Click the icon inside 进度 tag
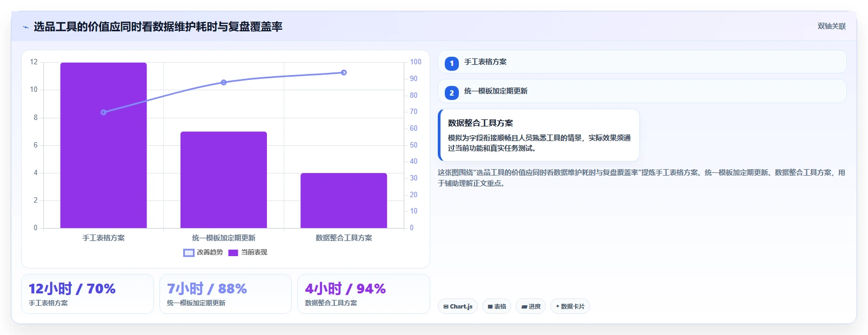 pos(524,306)
